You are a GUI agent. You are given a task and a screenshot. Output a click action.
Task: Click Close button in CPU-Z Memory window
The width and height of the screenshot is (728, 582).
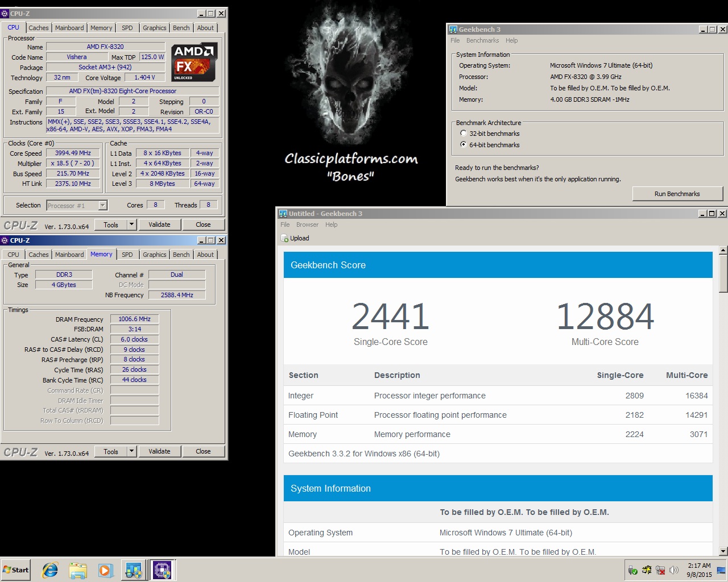pos(203,452)
